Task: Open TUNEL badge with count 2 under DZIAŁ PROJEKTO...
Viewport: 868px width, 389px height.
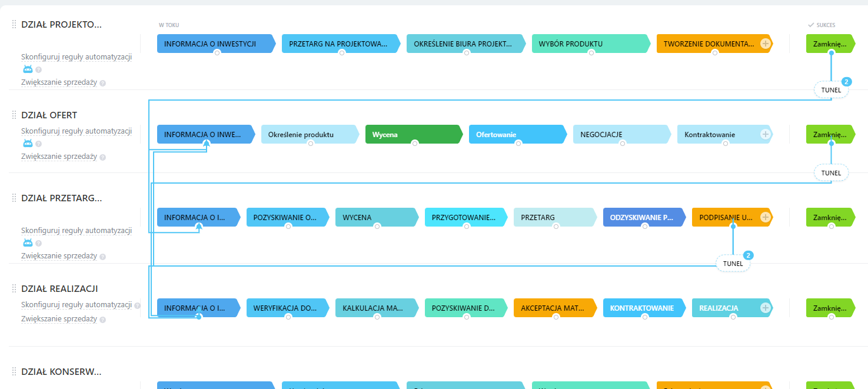Action: click(x=831, y=90)
